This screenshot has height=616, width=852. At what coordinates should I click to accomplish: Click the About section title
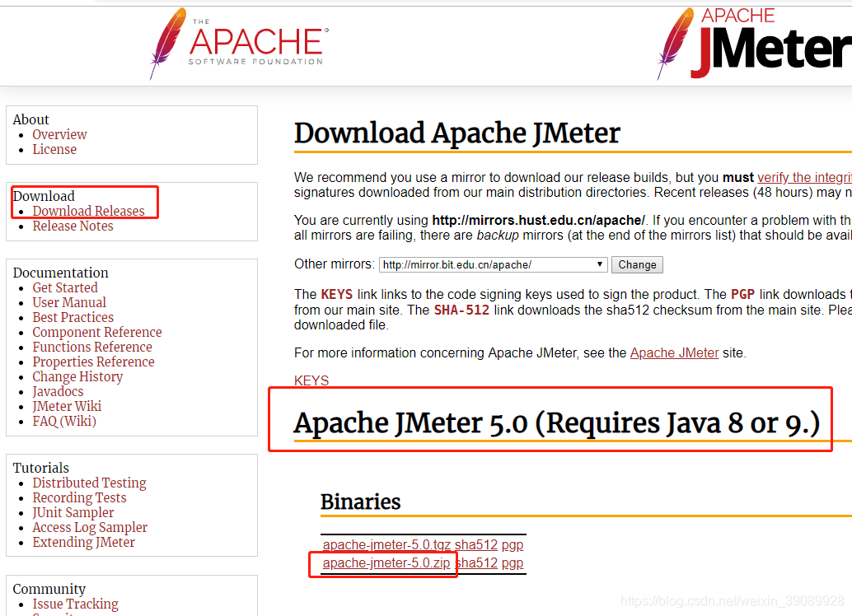click(31, 119)
